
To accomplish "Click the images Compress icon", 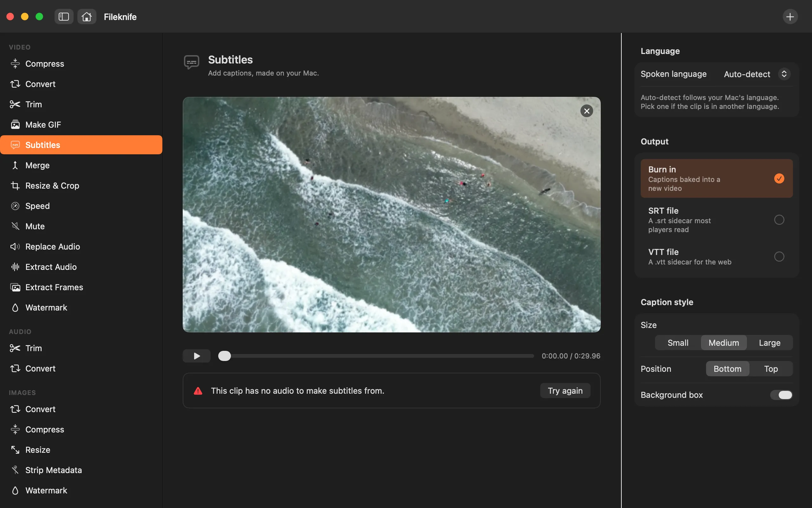I will tap(15, 429).
